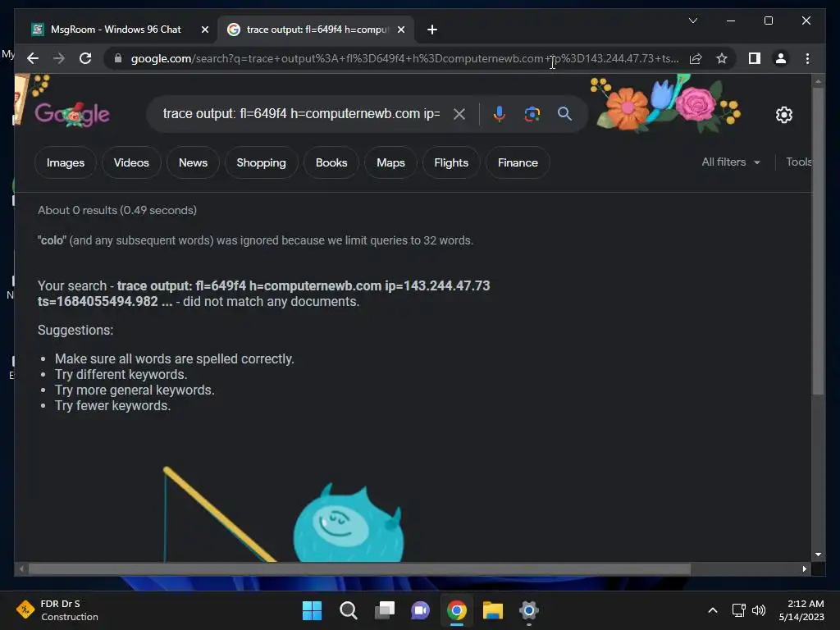Click the address bar URL
Viewport: 840px width, 630px height.
pos(404,58)
